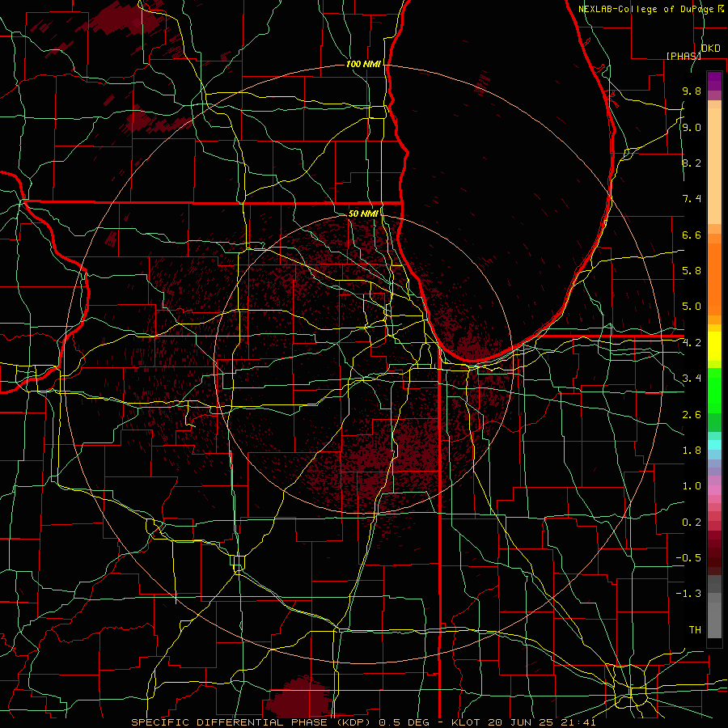Click the -1.3 scale value
Viewport: 728px width, 728px height.
click(x=688, y=594)
